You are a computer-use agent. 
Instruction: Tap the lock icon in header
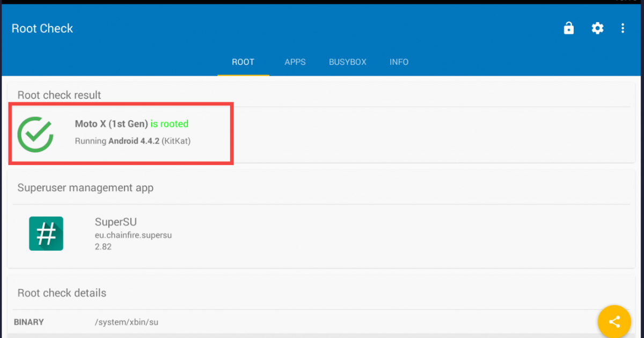coord(569,28)
